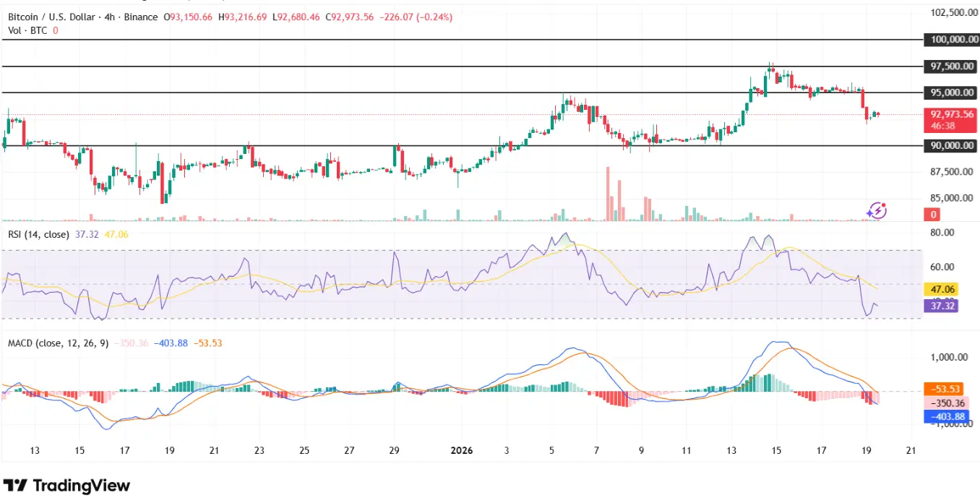Click the 60.00 RSI scale label
Image resolution: width=980 pixels, height=503 pixels.
point(942,267)
